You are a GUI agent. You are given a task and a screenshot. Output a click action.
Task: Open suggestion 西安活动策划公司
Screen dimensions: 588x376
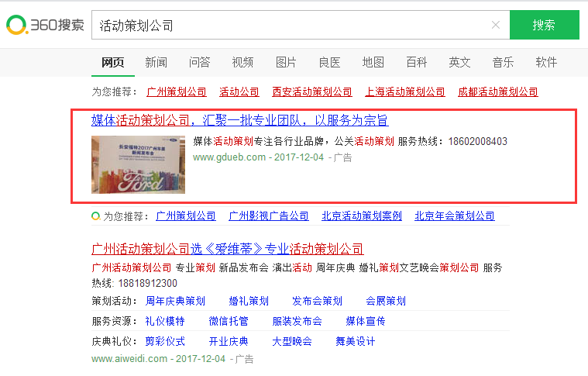click(312, 92)
